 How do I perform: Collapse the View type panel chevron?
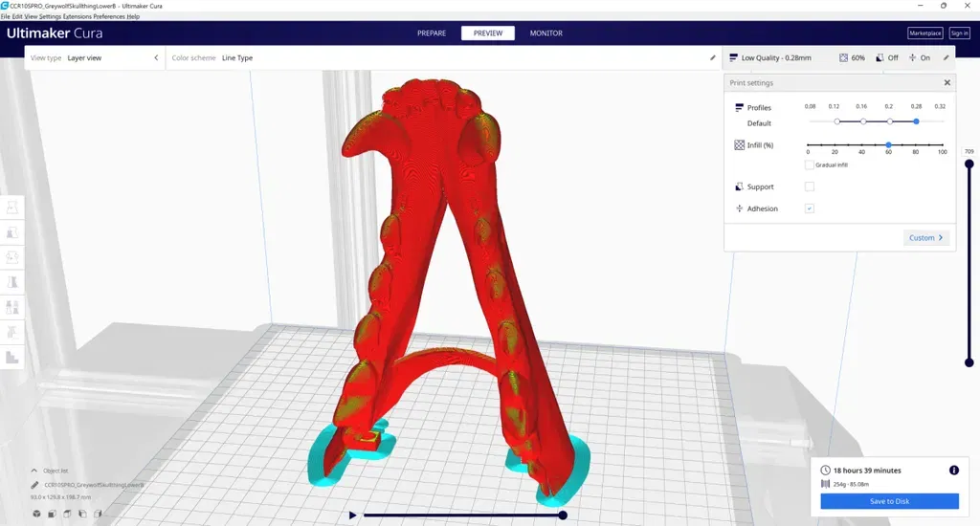(x=156, y=57)
